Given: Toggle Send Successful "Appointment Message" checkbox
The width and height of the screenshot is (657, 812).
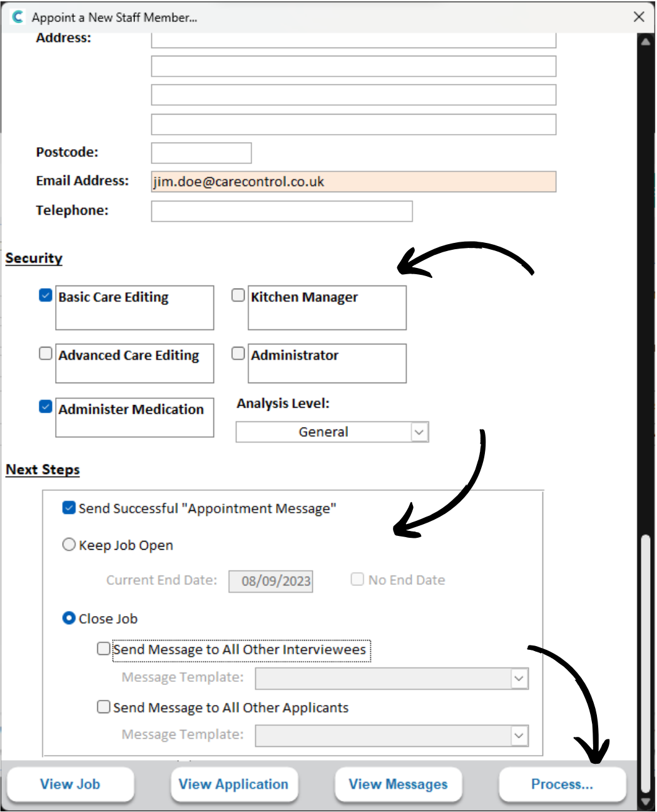Looking at the screenshot, I should [x=69, y=508].
